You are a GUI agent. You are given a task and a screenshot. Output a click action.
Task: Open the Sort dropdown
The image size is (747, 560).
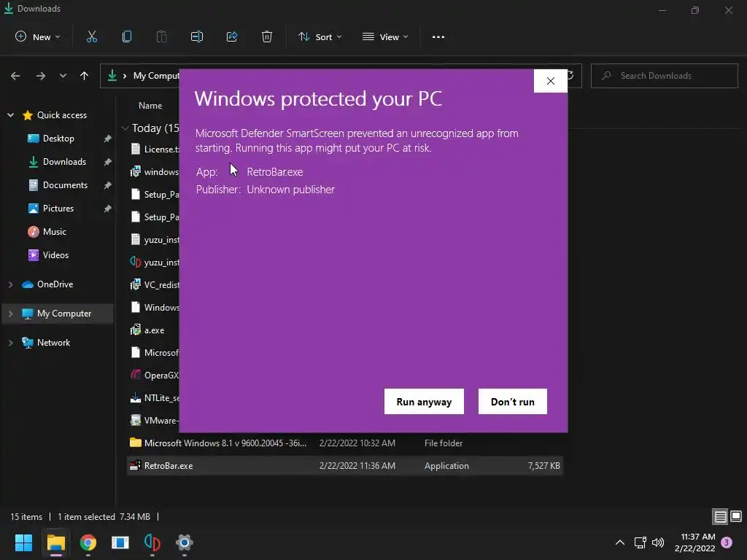(x=320, y=36)
